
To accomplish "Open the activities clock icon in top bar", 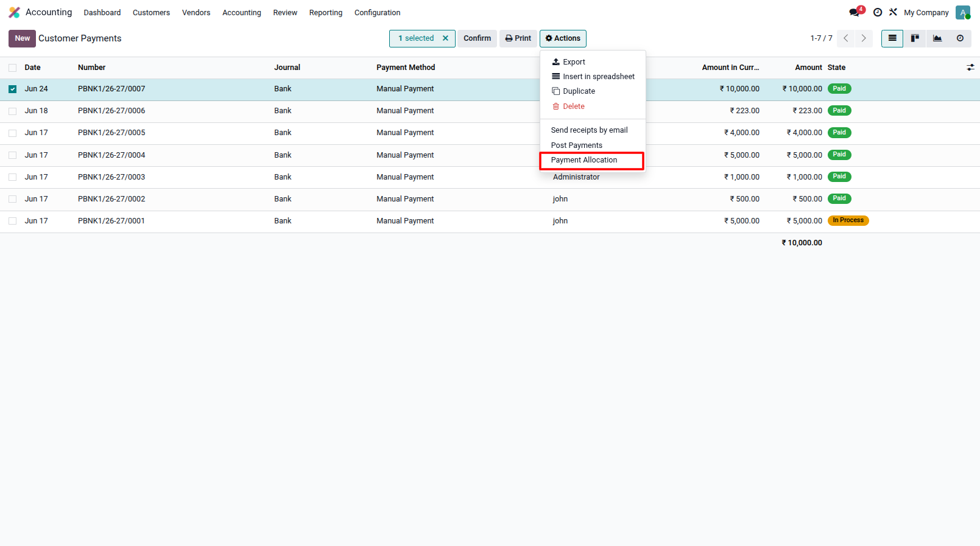I will click(878, 12).
